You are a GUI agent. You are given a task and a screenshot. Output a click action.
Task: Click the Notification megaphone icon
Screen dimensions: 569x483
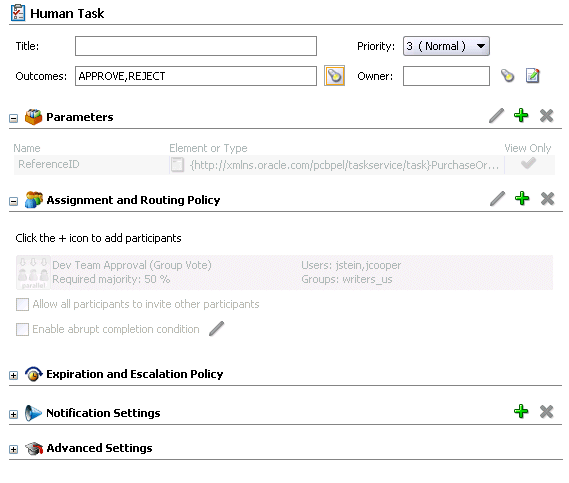tap(33, 413)
